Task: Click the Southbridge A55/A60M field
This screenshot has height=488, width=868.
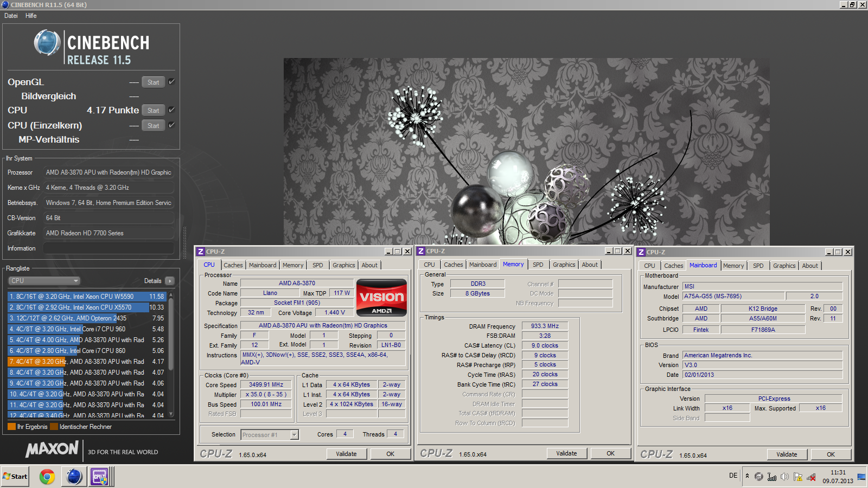Action: 763,318
